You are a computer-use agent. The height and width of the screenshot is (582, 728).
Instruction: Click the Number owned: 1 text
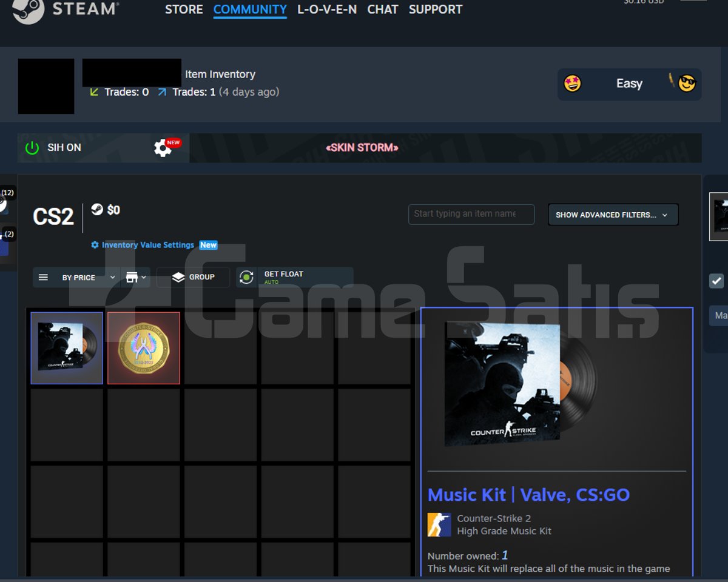coord(468,555)
